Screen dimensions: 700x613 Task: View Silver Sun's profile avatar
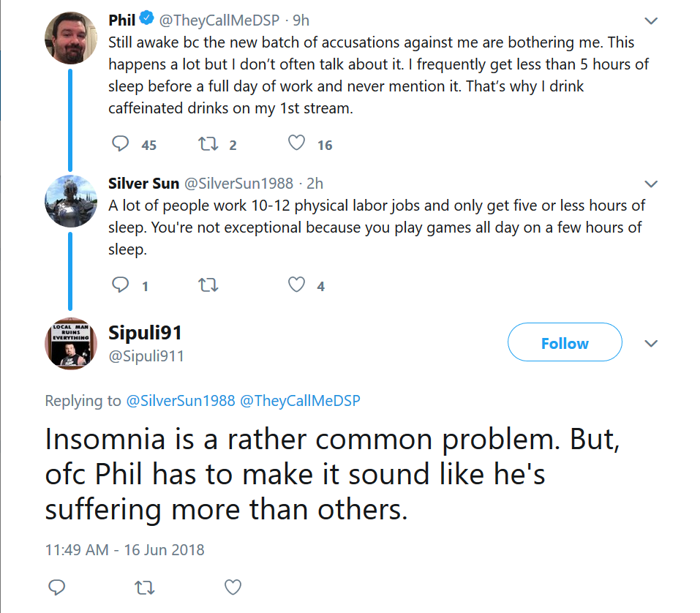[70, 201]
